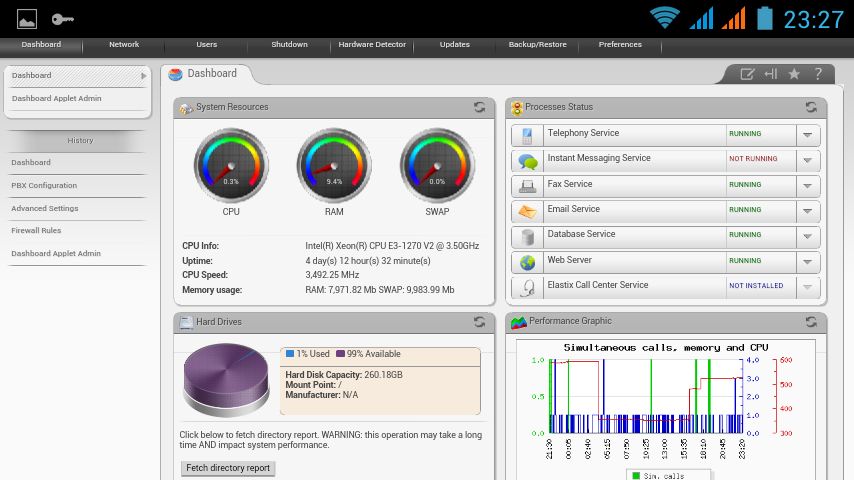Viewport: 854px width, 480px height.
Task: Click the NOT INSTALLED status label
Action: [756, 286]
